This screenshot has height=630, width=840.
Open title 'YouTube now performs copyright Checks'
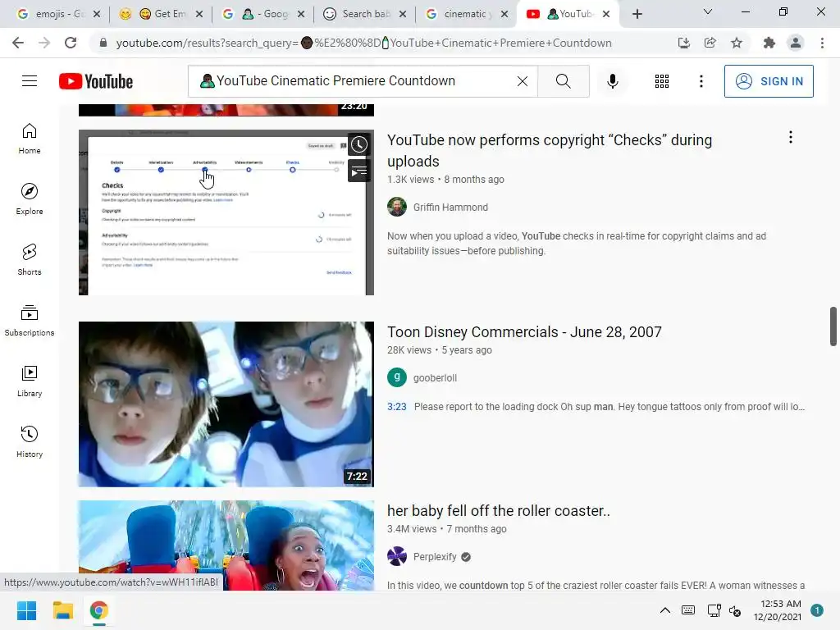click(550, 151)
